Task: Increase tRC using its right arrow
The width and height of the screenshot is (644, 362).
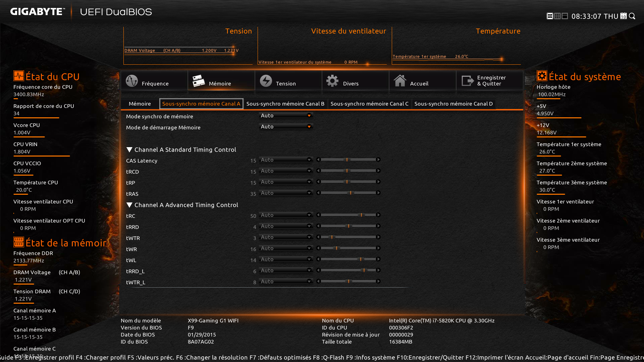Action: [378, 215]
